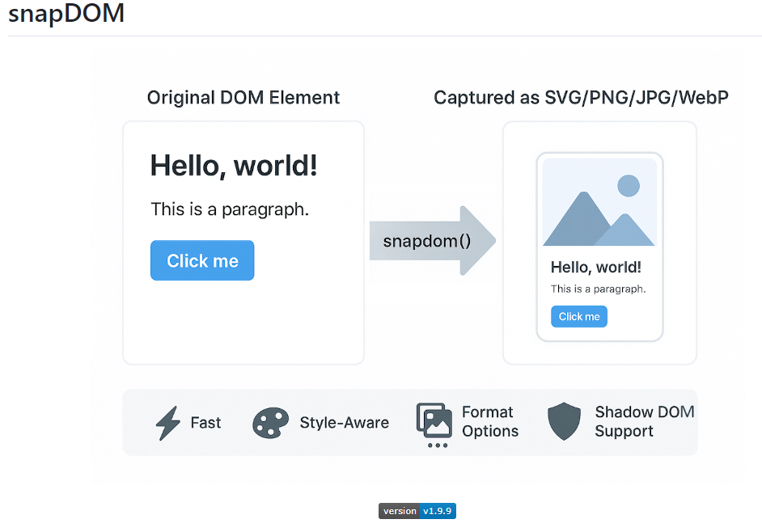Screen dimensions: 762x532
Task: Click the small "Hello, world!" captured heading
Action: [595, 268]
